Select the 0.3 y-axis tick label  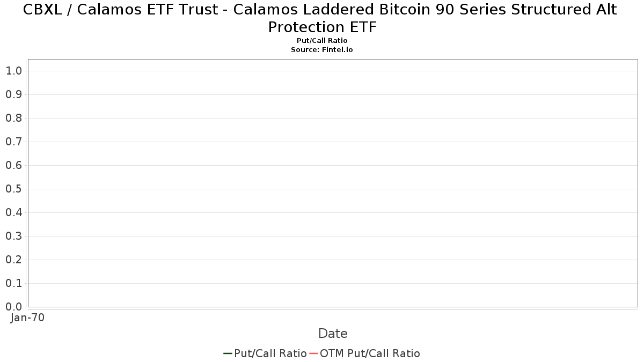coord(13,236)
